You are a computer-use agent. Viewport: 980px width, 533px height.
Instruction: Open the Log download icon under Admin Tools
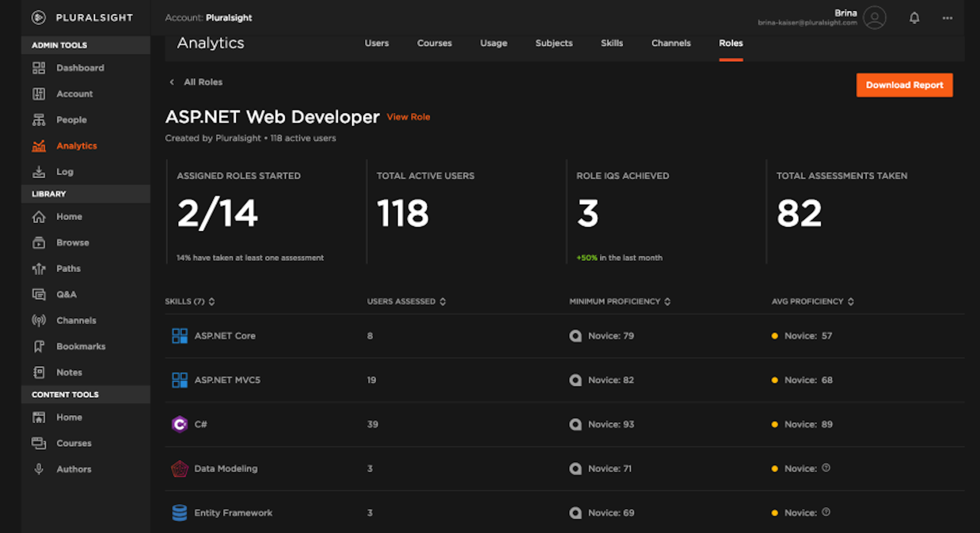(x=38, y=172)
